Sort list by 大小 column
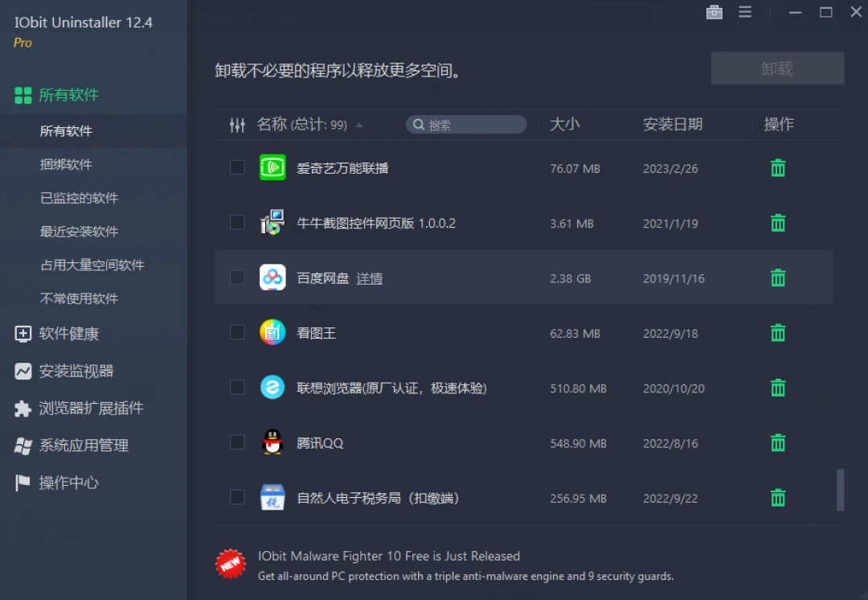868x600 pixels. (565, 124)
